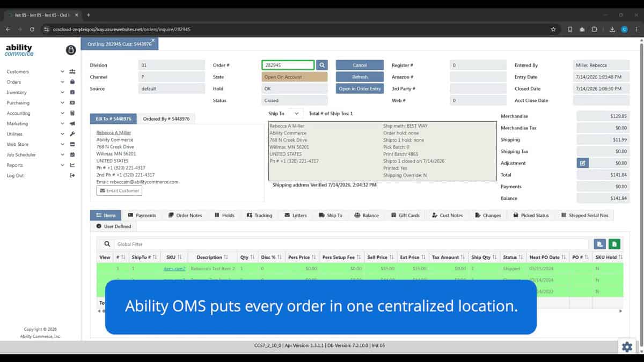Click the Global Filter input field
The image size is (644, 362).
pos(351,244)
